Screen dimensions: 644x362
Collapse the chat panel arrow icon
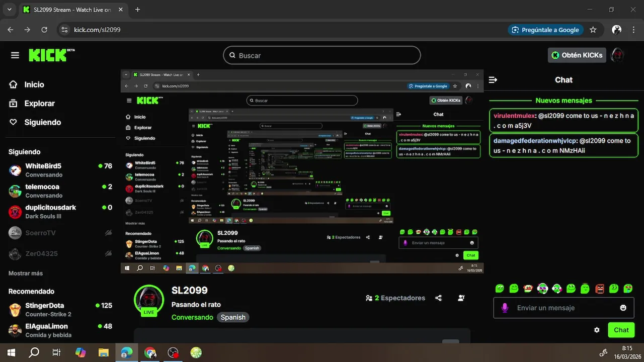pos(493,80)
